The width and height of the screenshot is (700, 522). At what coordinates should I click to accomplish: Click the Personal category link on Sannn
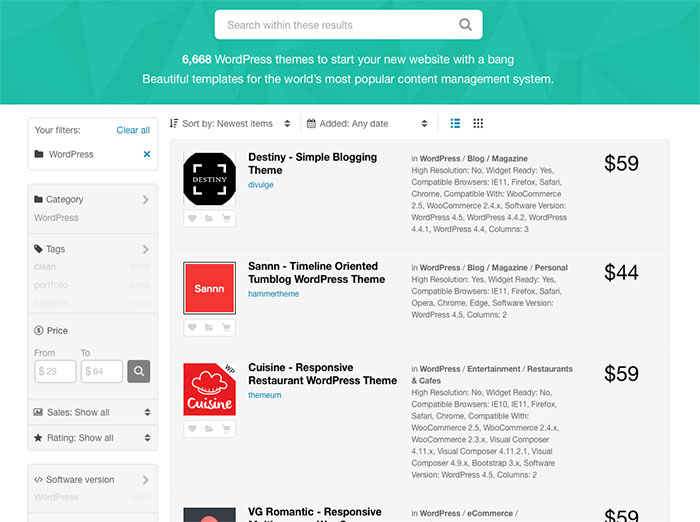tap(551, 267)
